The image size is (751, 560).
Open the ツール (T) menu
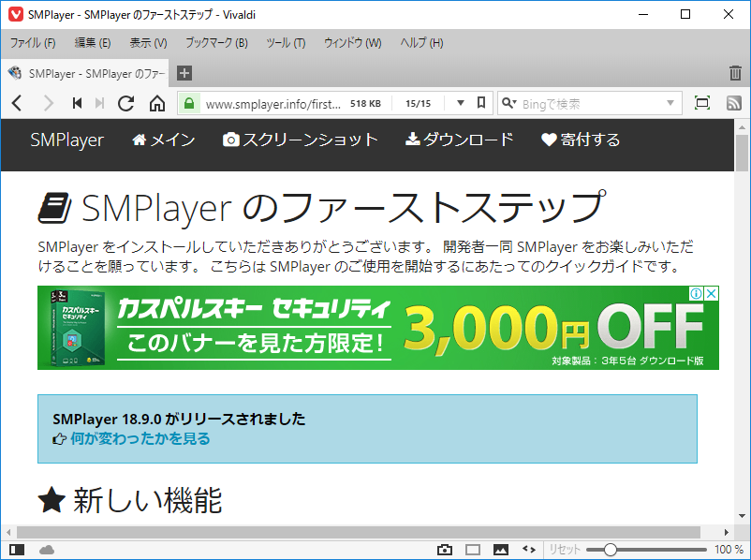click(286, 43)
